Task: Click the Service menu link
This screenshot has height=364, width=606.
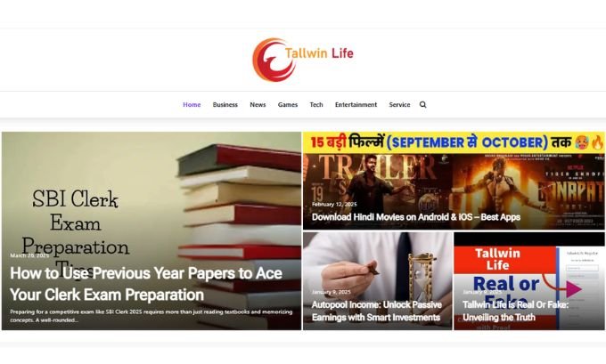Action: point(399,105)
